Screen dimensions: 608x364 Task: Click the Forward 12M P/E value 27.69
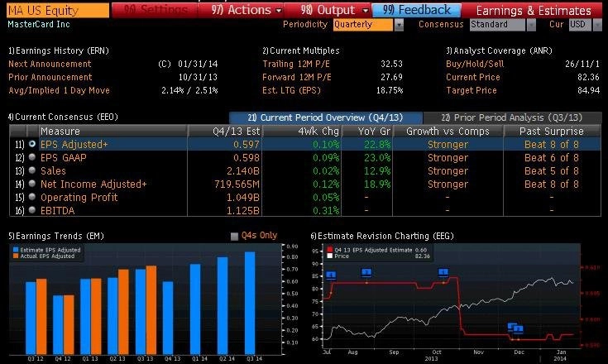tap(391, 77)
